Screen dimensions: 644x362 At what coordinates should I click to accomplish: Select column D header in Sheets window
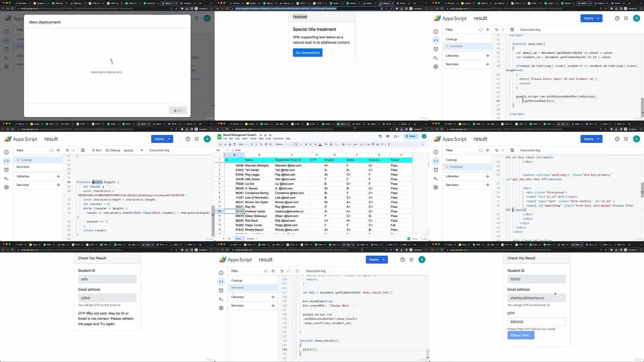316,155
